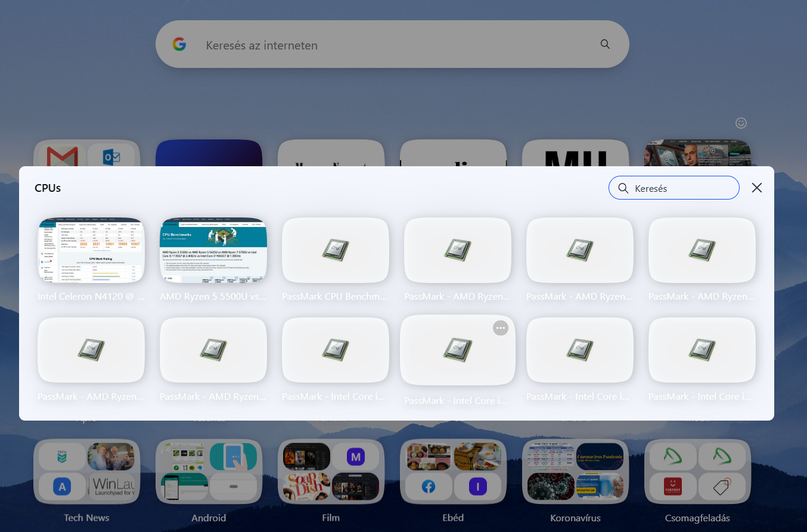Image resolution: width=807 pixels, height=532 pixels.
Task: Click the Android folder label
Action: point(209,518)
